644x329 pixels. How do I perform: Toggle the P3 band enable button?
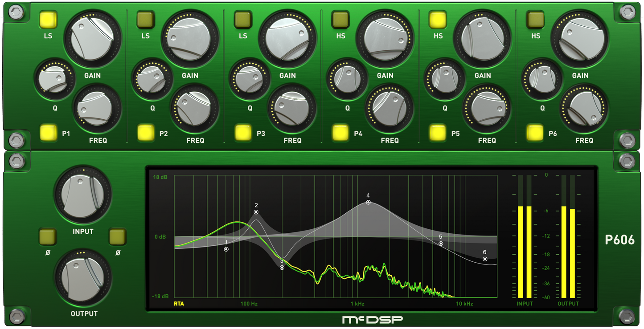[x=243, y=132]
